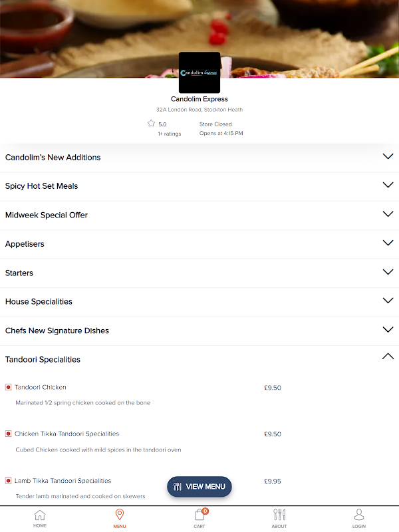Click the red marker beside Lamb Tikka Tandoori
Image resolution: width=399 pixels, height=532 pixels.
tap(9, 481)
